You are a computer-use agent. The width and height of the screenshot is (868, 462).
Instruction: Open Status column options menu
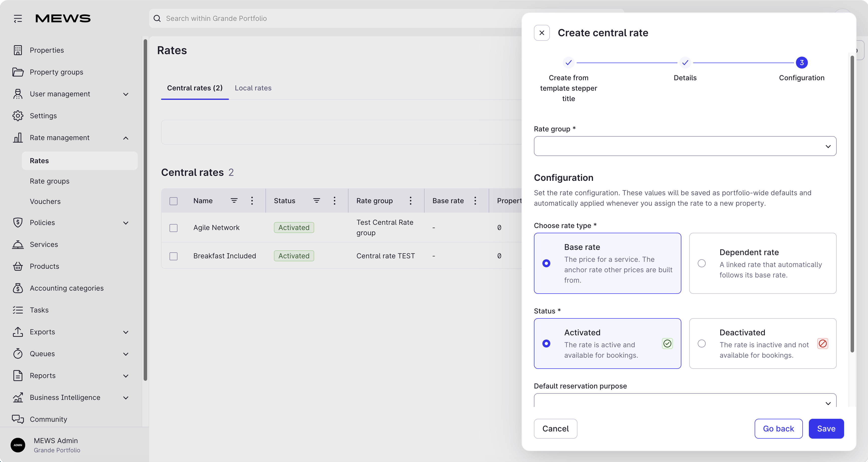335,201
